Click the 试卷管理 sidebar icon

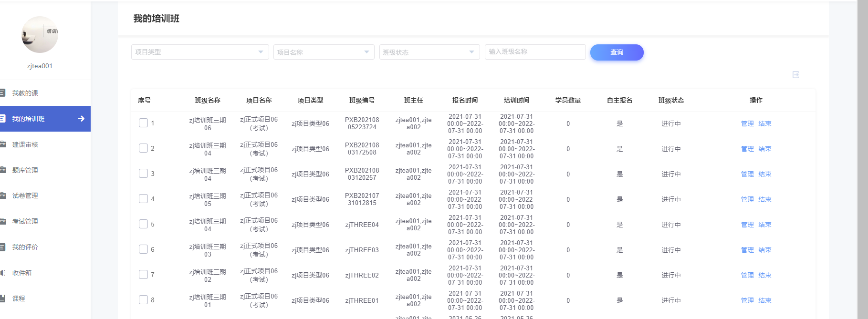pyautogui.click(x=2, y=196)
